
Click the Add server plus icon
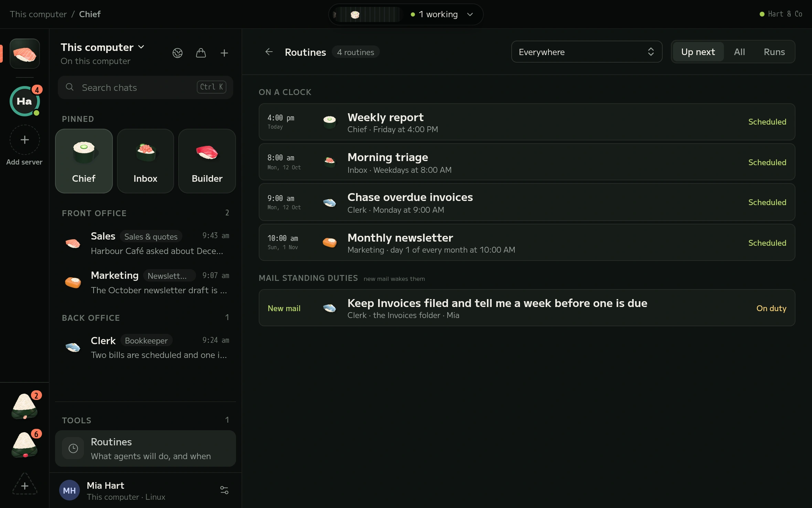(24, 140)
